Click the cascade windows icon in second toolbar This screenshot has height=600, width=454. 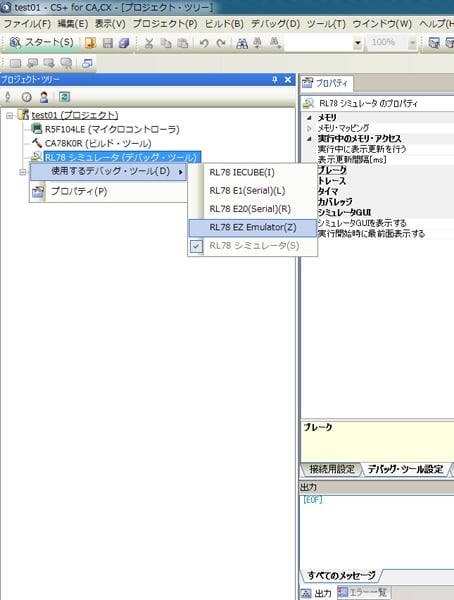[87, 63]
